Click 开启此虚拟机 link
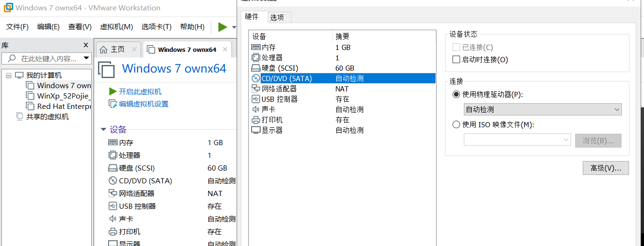 pos(140,91)
